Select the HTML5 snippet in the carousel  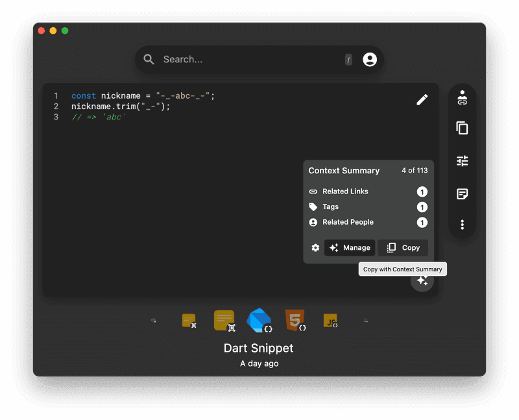pyautogui.click(x=295, y=319)
